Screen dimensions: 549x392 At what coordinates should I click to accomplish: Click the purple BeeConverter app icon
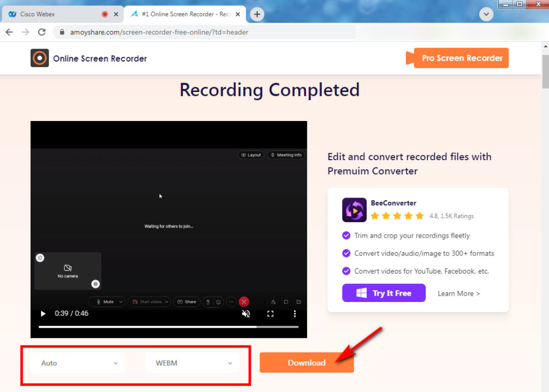click(353, 210)
